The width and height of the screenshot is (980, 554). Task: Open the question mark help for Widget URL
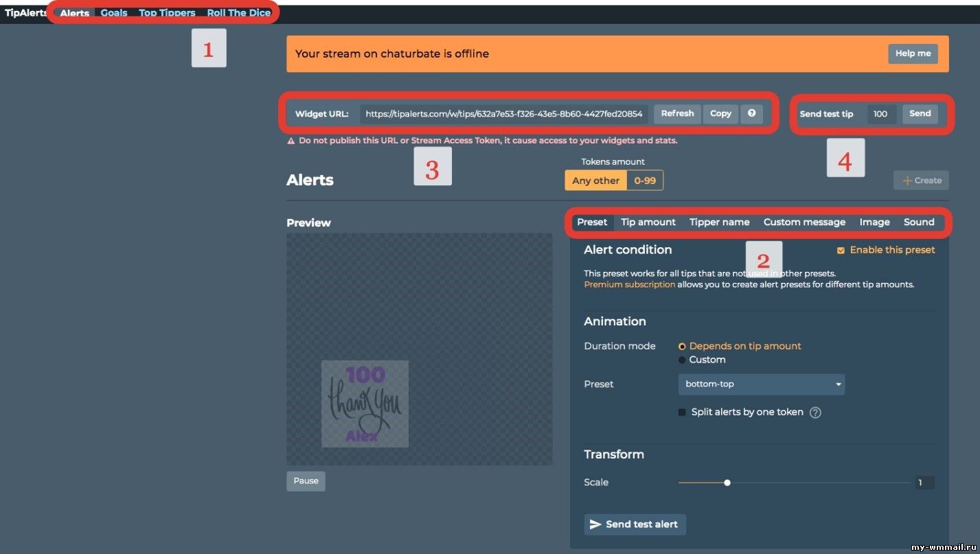click(x=751, y=113)
